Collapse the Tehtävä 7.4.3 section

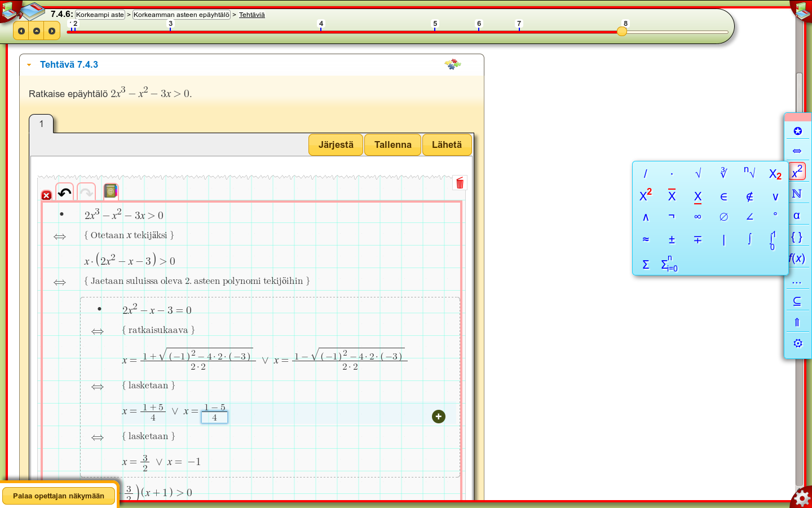29,65
